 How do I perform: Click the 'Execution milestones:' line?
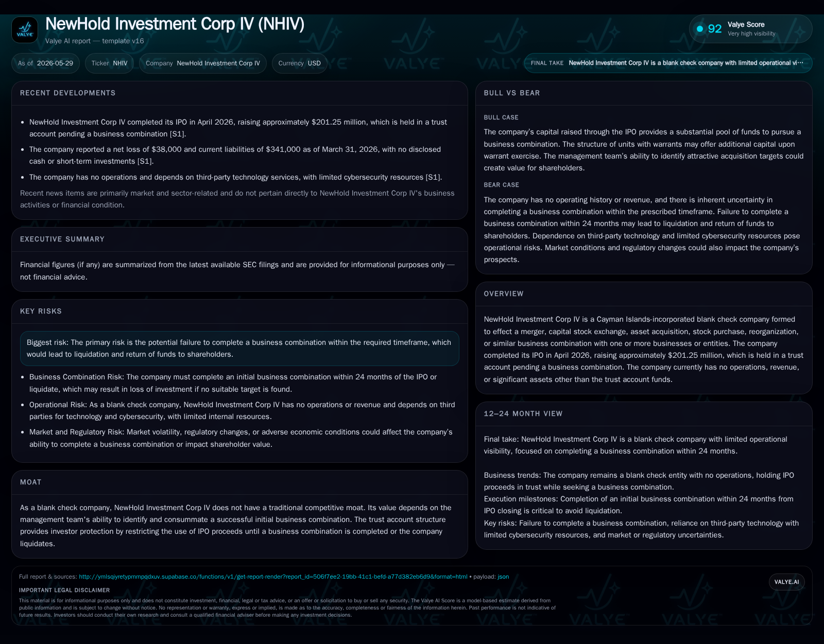[639, 505]
